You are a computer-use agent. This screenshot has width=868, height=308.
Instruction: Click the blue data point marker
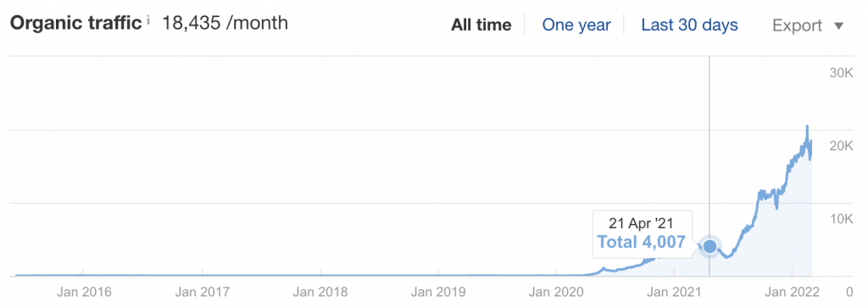coord(709,247)
